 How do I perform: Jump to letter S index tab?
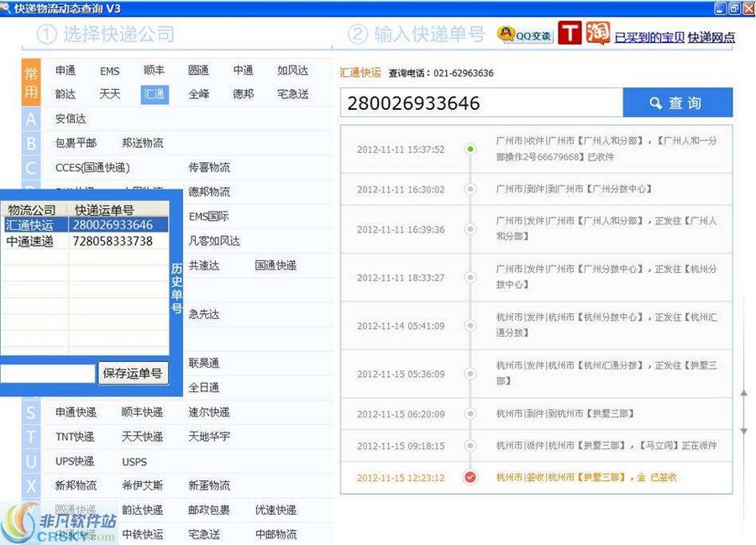tap(31, 412)
